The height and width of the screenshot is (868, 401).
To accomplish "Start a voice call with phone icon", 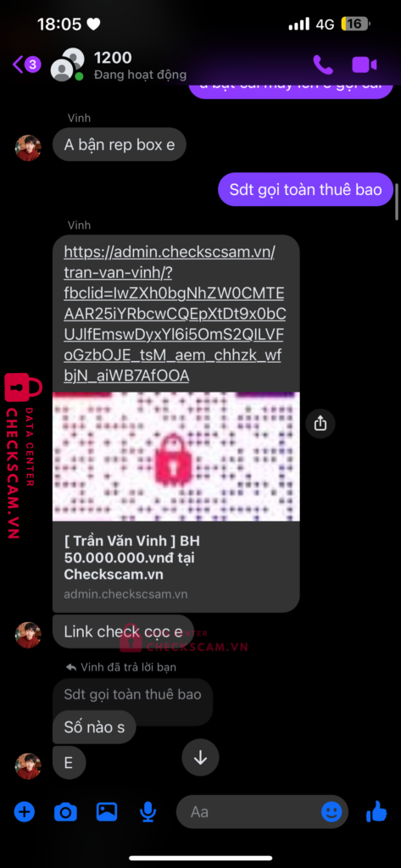I will coord(322,64).
